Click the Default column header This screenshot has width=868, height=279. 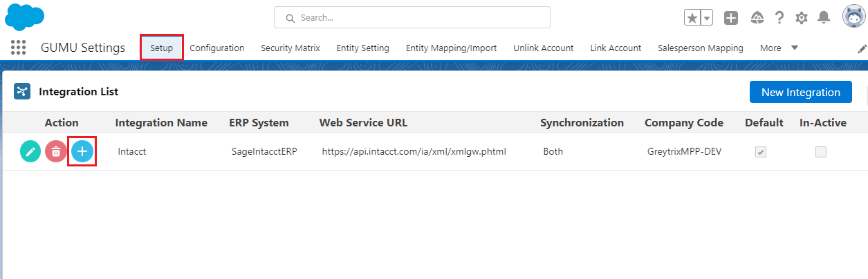click(764, 123)
